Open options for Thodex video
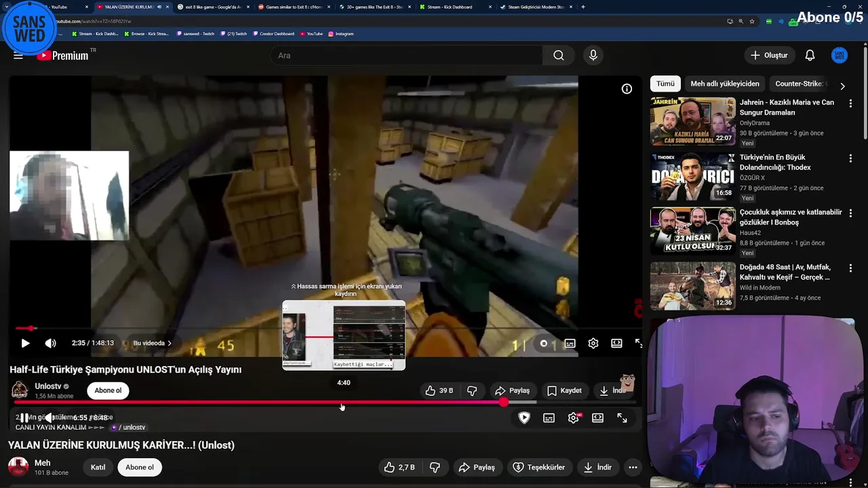This screenshot has height=488, width=868. tap(850, 159)
